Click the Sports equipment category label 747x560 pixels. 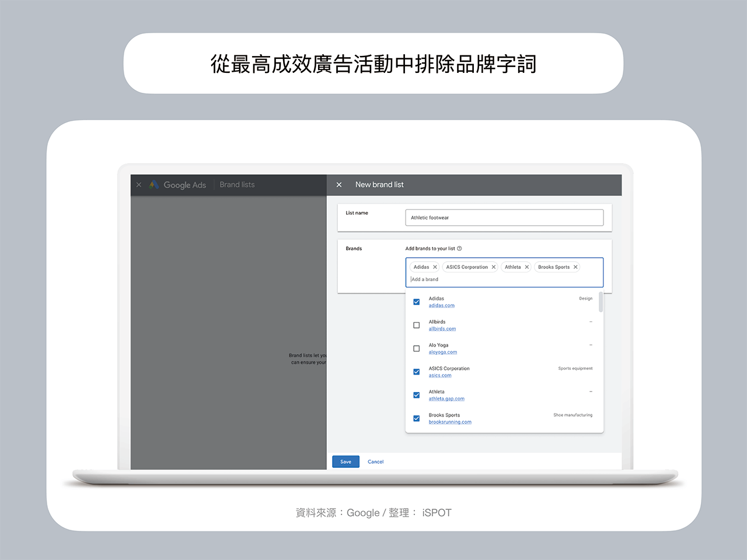click(575, 369)
